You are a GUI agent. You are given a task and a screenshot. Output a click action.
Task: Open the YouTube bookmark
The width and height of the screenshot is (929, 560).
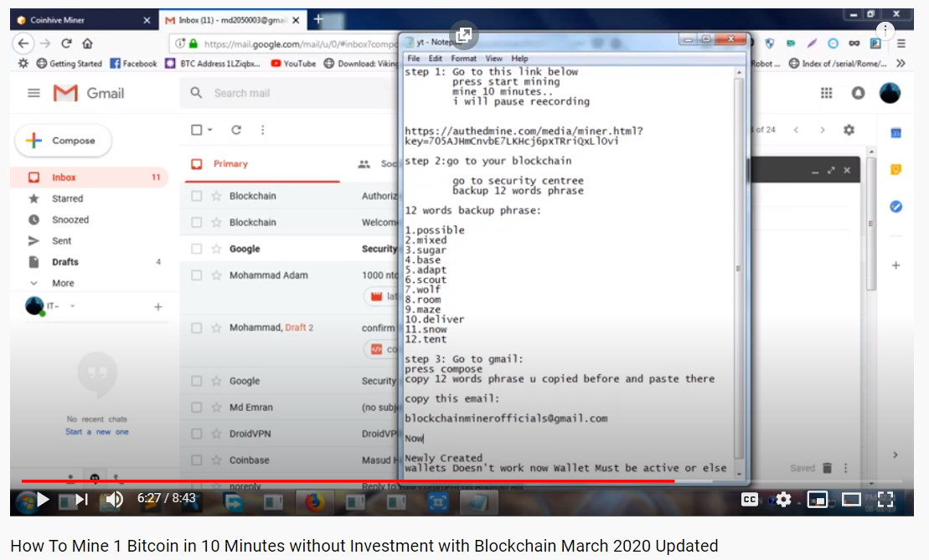[x=293, y=64]
